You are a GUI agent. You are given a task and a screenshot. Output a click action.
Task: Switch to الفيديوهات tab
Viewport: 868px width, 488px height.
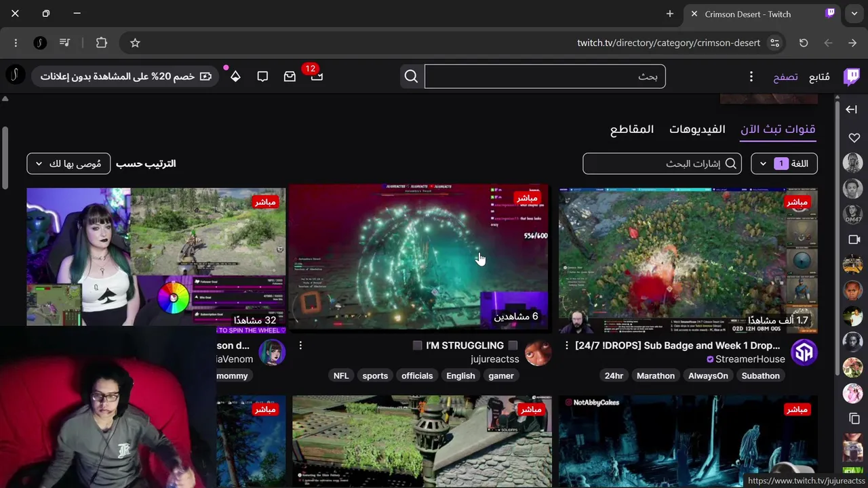pos(697,129)
